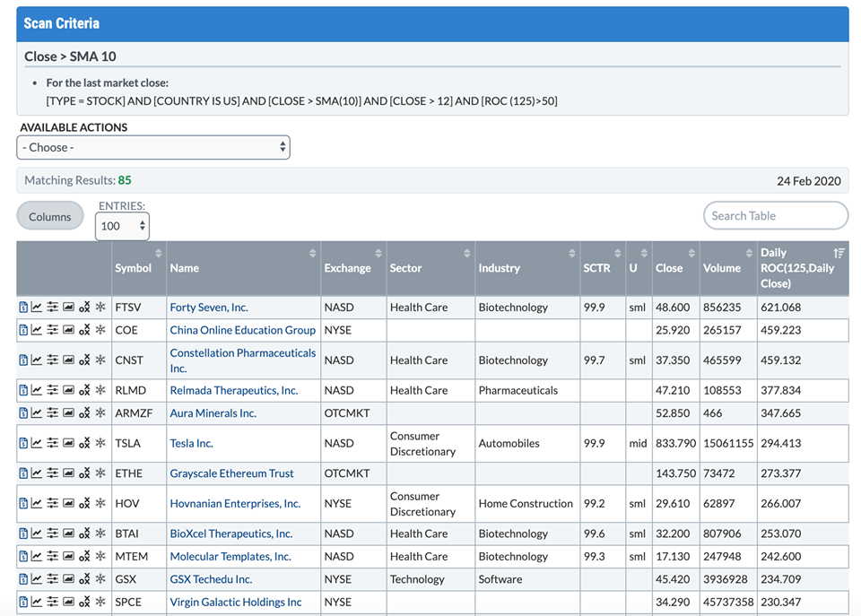Screen dimensions: 861x616
Task: Visit the Molecular Templates, Inc. link
Action: tap(230, 556)
